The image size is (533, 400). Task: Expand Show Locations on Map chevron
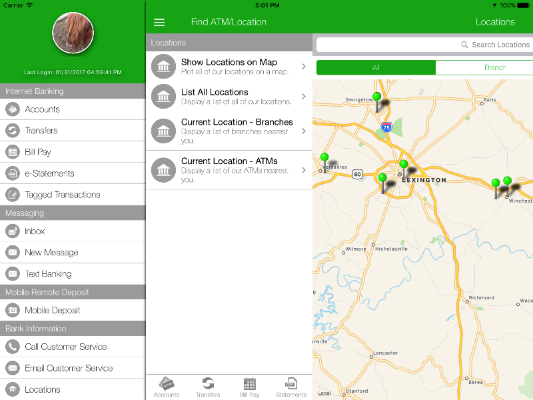coord(304,67)
